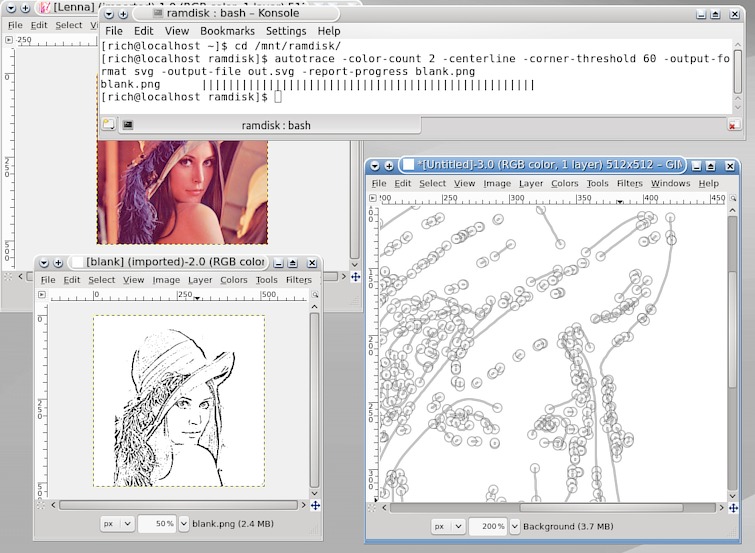
Task: Open the Konsole Bookmarks menu
Action: point(227,31)
